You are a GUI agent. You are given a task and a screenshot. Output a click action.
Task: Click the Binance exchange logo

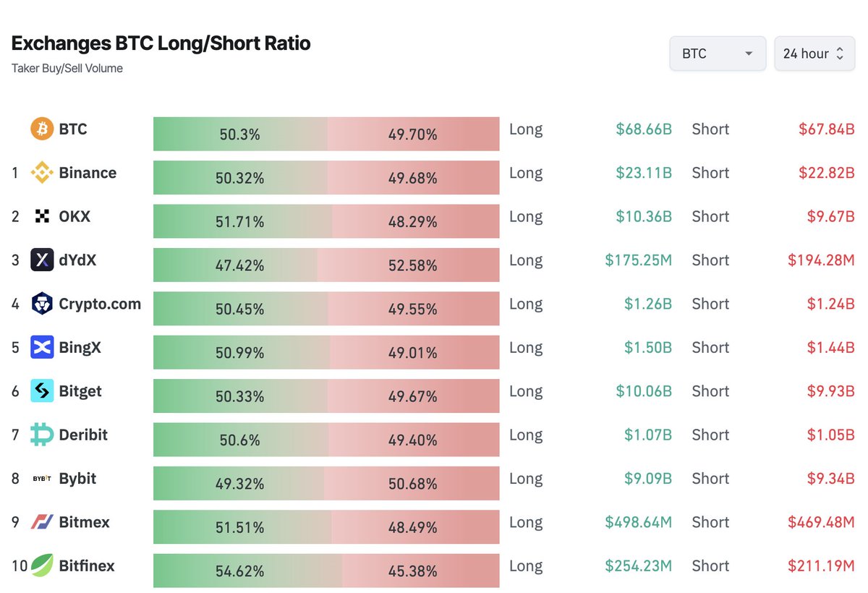tap(42, 173)
